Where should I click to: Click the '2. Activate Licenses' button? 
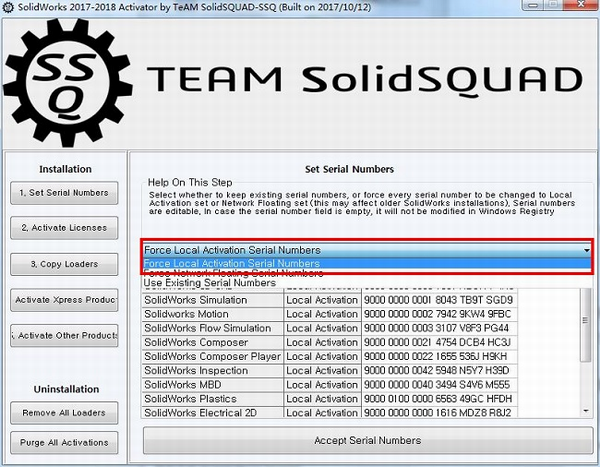(64, 228)
